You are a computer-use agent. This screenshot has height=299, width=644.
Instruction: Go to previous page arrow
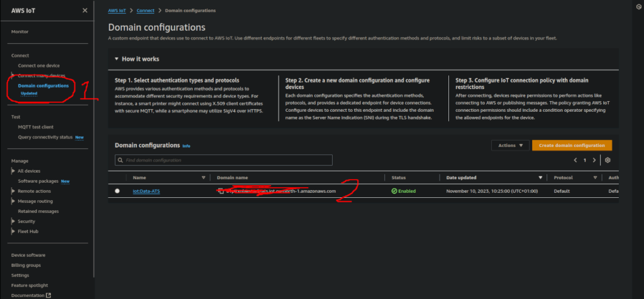[575, 160]
